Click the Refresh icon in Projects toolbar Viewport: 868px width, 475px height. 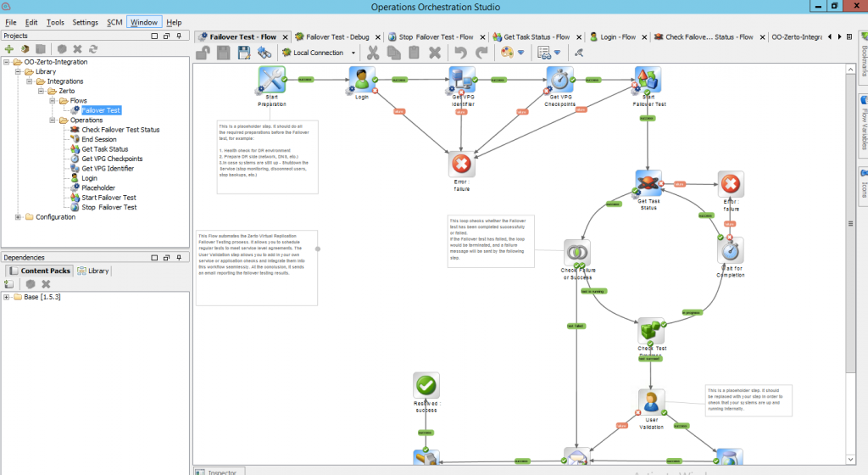point(93,48)
